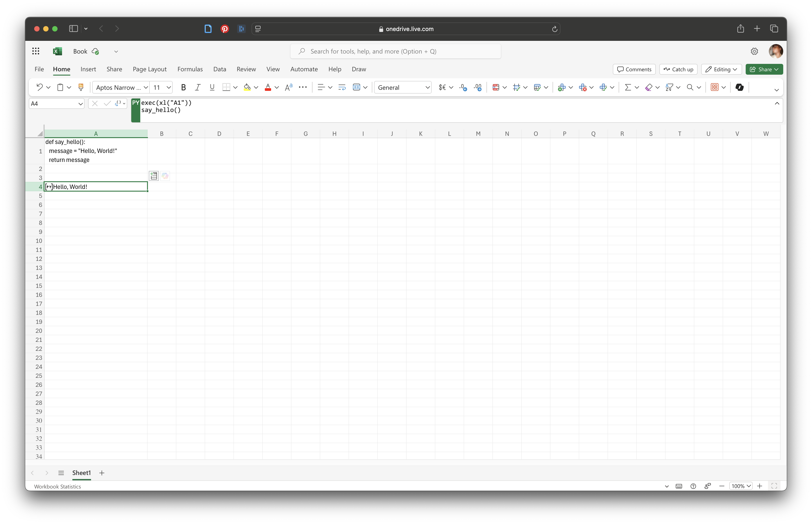The image size is (812, 524).
Task: Toggle Italic formatting
Action: pos(198,87)
